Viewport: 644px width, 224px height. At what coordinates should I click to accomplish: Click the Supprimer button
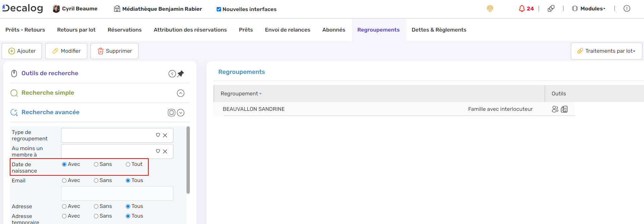114,51
